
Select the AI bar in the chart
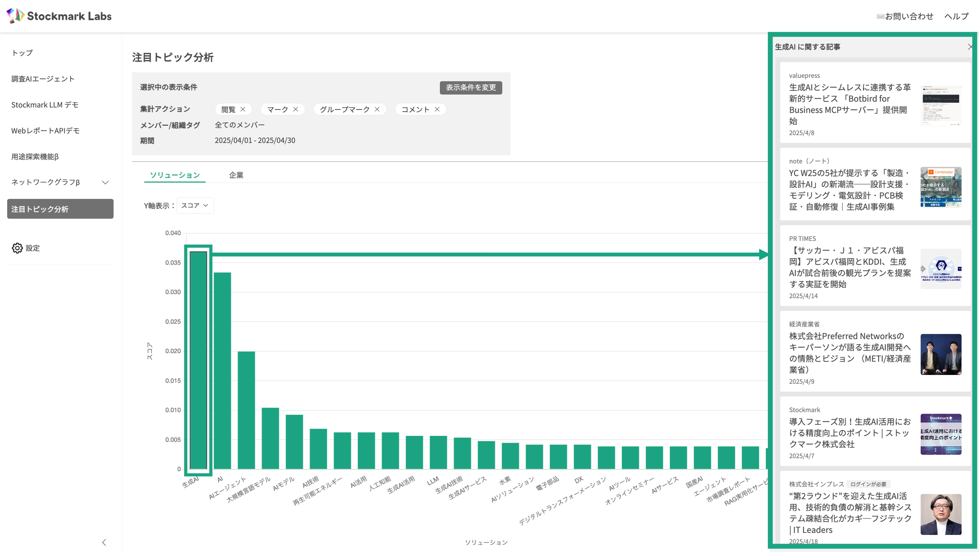coord(222,370)
